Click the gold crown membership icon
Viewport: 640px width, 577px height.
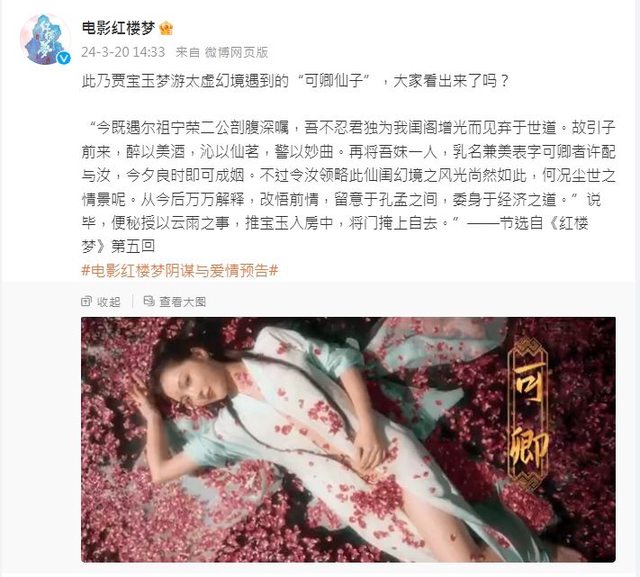[x=167, y=28]
